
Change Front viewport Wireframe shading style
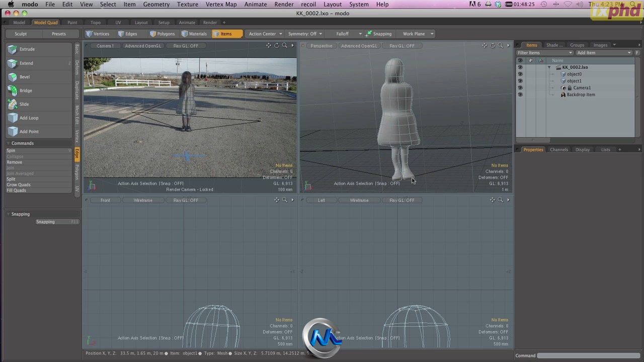coord(143,200)
